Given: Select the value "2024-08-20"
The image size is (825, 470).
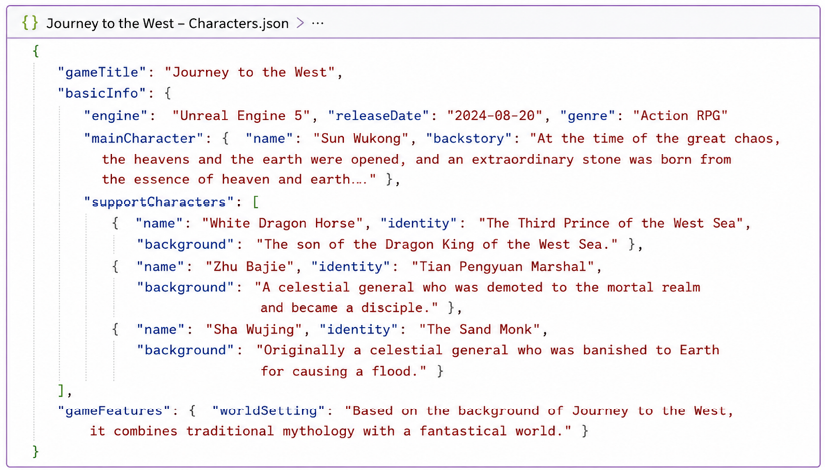Looking at the screenshot, I should tap(495, 116).
